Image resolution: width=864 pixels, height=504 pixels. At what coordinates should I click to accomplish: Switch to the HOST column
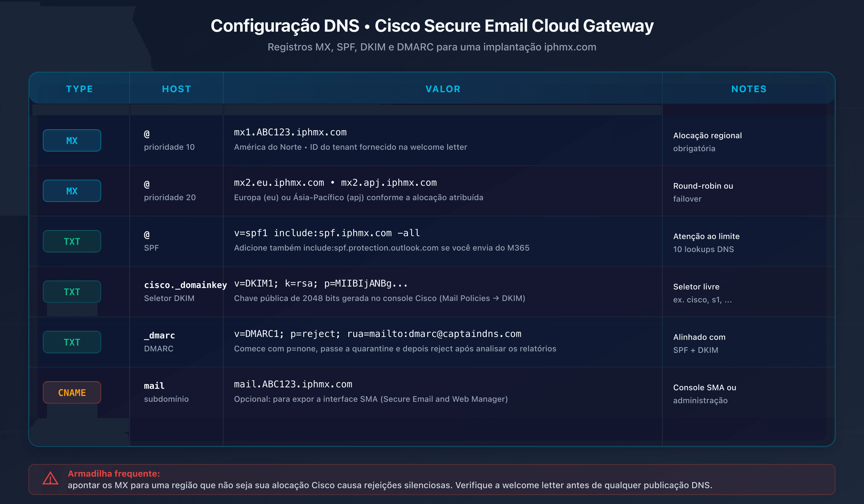tap(176, 89)
